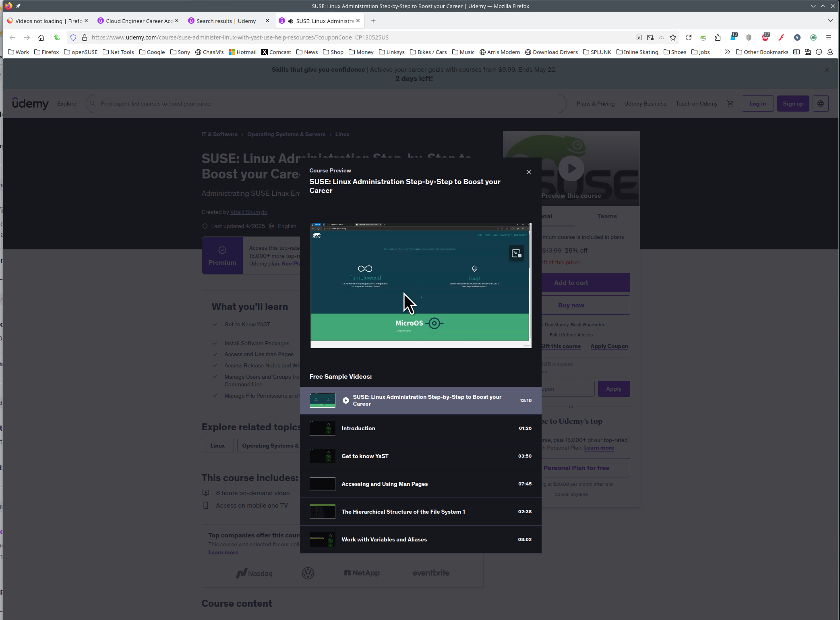Play the Get to know YaST sample
The image size is (840, 620).
point(420,456)
